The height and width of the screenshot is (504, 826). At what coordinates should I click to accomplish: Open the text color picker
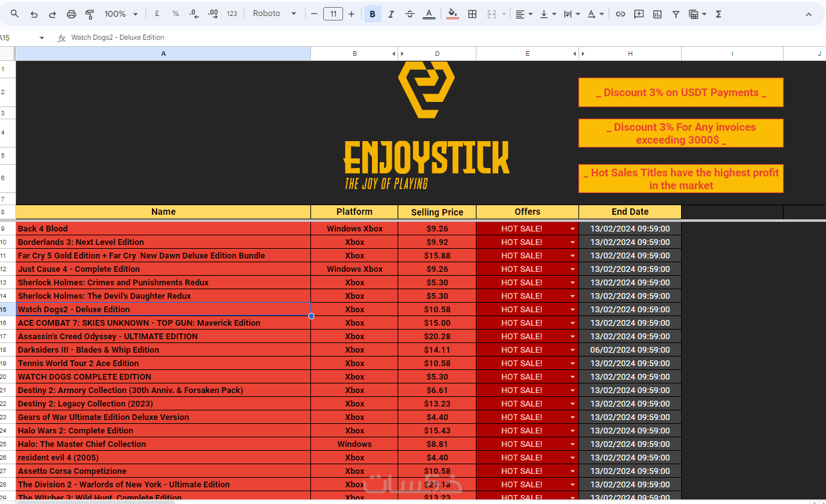coord(429,14)
